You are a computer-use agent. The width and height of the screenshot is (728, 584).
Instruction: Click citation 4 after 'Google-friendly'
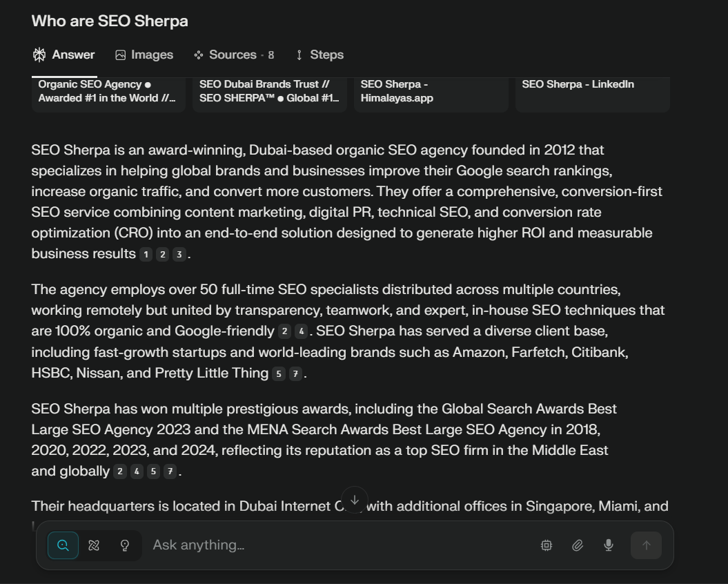[302, 331]
